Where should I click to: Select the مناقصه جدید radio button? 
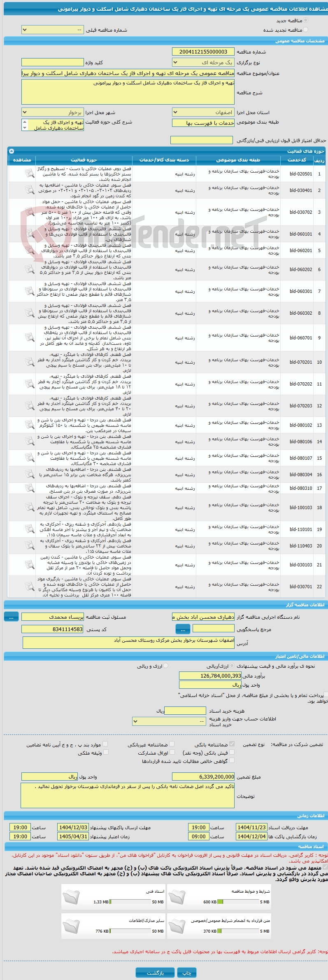click(x=305, y=20)
